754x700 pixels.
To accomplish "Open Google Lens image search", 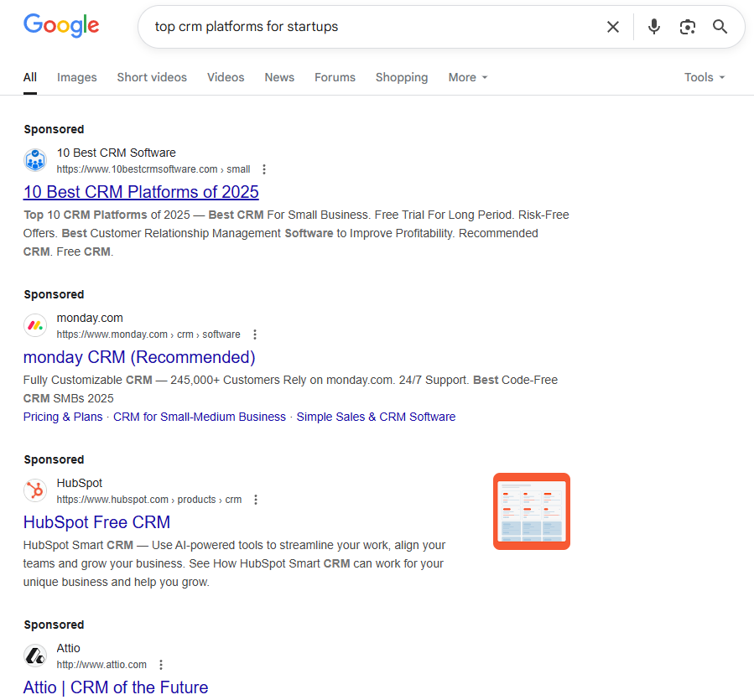I will (687, 26).
